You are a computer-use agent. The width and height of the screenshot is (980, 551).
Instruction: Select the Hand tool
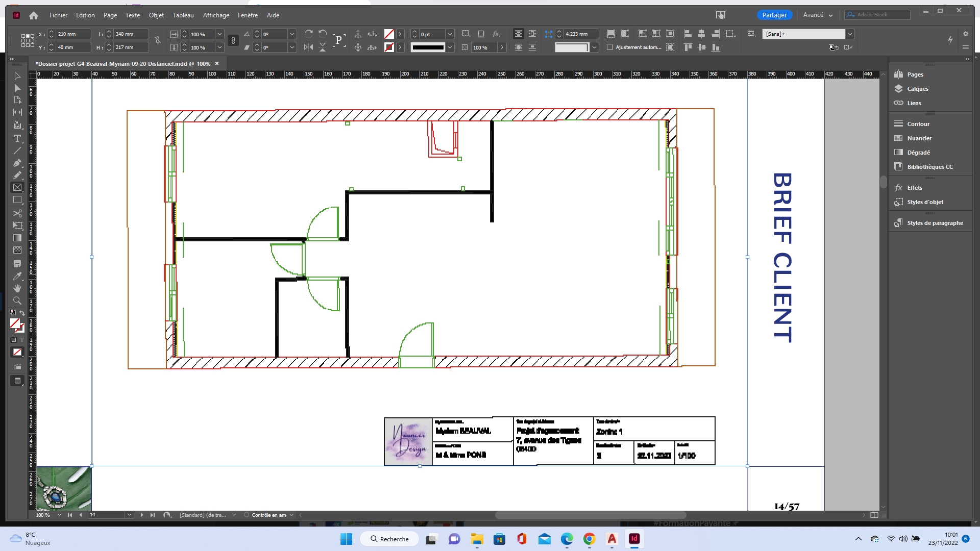click(17, 288)
